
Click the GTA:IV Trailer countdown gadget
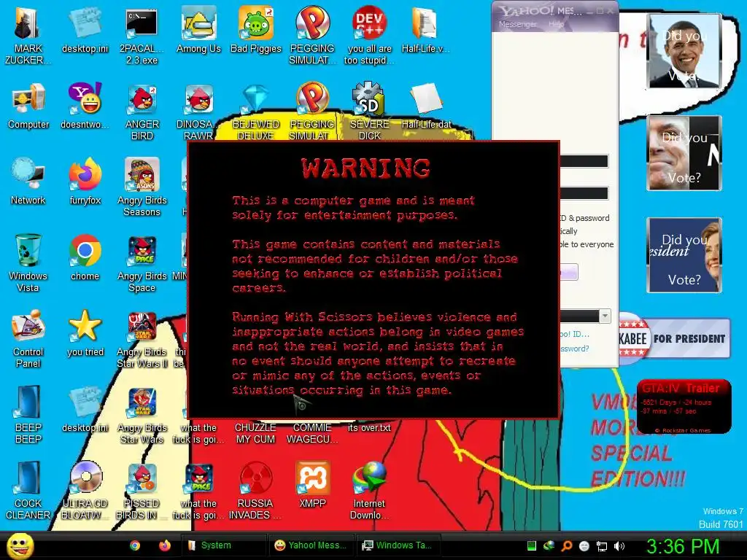click(684, 407)
